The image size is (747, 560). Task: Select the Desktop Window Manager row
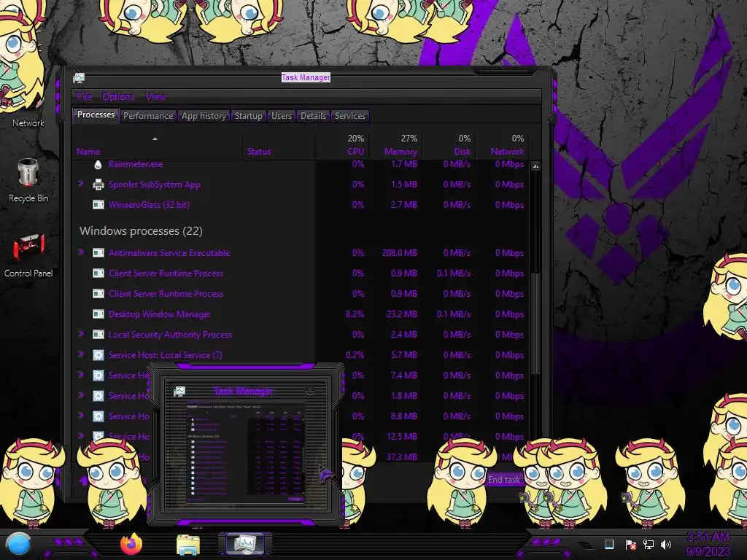[301, 314]
